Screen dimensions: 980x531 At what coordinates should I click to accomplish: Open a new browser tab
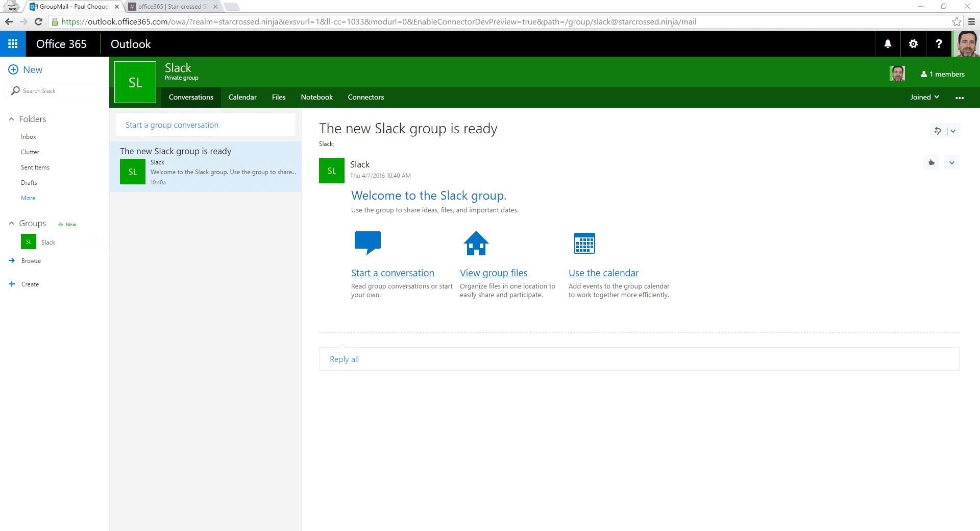(x=231, y=7)
